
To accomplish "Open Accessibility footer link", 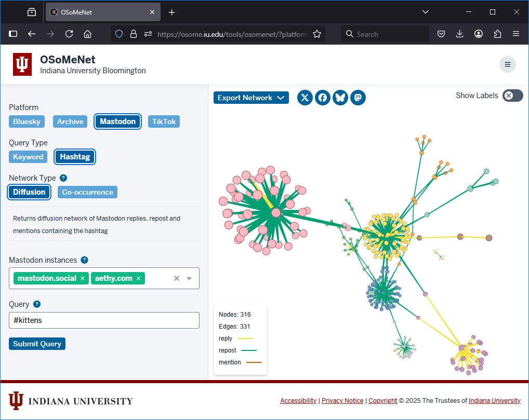I will pos(298,400).
